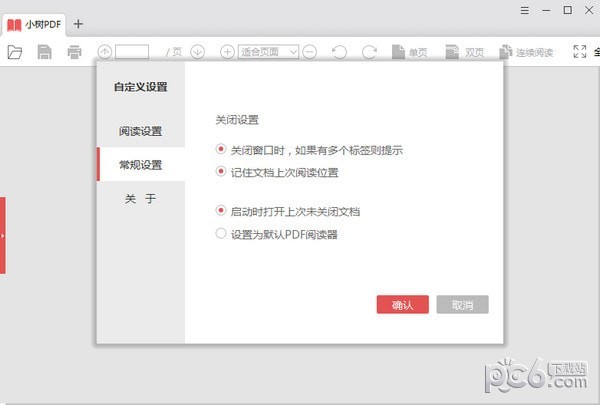Viewport: 600px width, 405px height.
Task: Go to previous page with up arrow
Action: click(x=104, y=52)
